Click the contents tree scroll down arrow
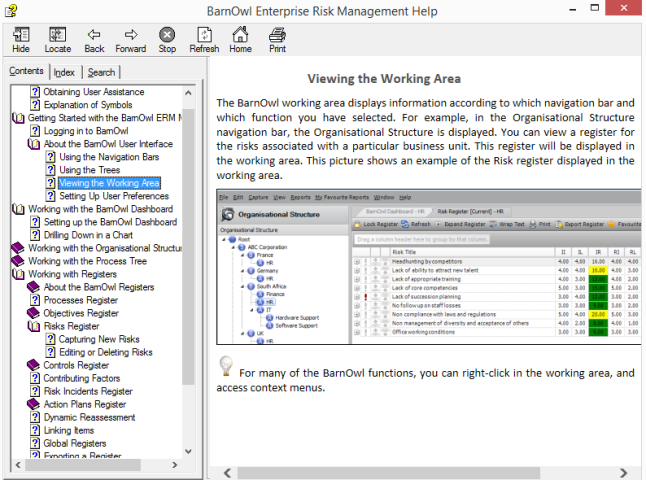 pos(188,451)
